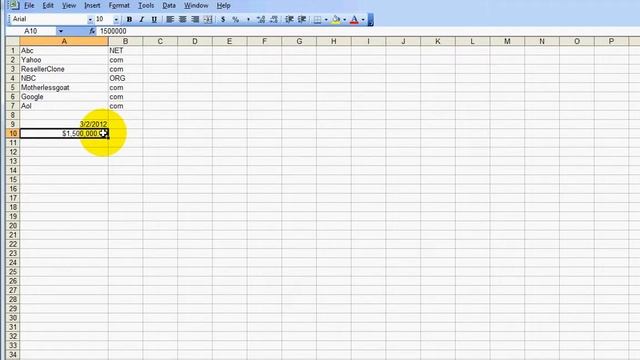The image size is (640, 360).
Task: Align cell text right
Action: (x=195, y=19)
